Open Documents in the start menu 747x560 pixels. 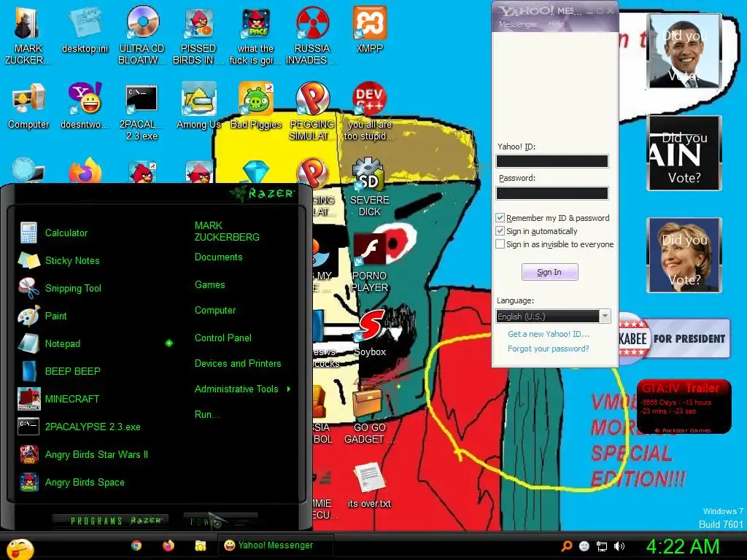tap(218, 257)
